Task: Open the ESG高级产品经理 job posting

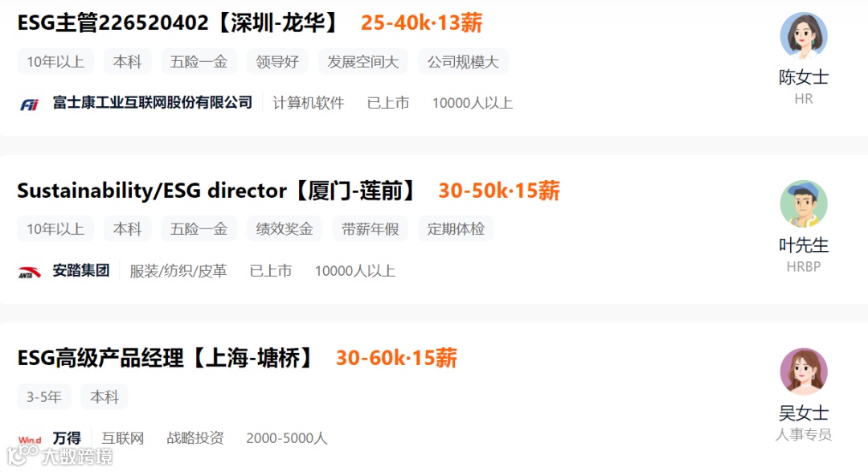Action: pos(166,358)
